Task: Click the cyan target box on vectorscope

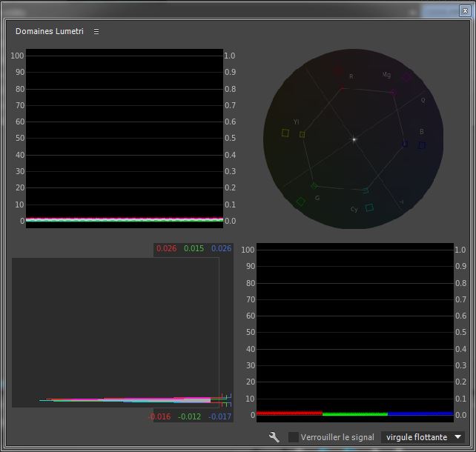Action: pyautogui.click(x=369, y=207)
